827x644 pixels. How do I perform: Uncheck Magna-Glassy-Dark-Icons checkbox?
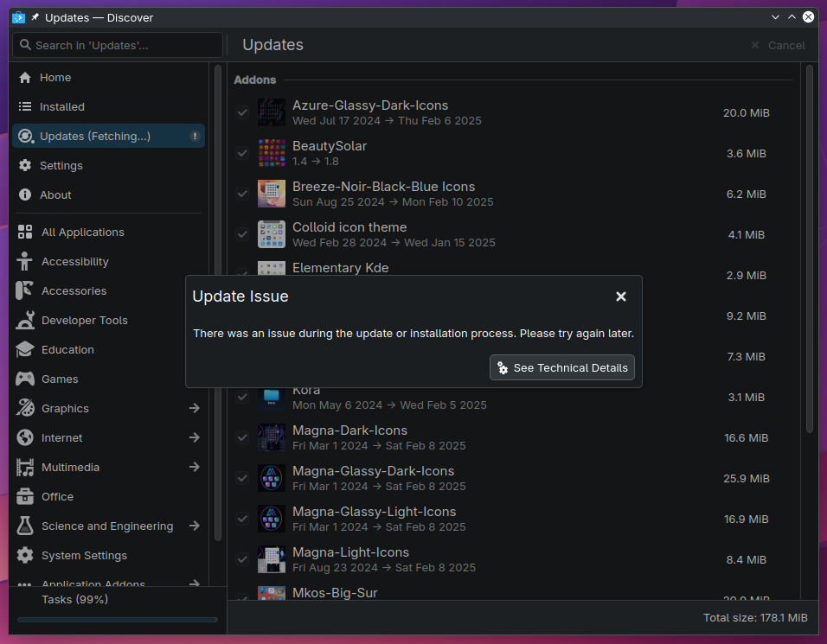coord(242,479)
